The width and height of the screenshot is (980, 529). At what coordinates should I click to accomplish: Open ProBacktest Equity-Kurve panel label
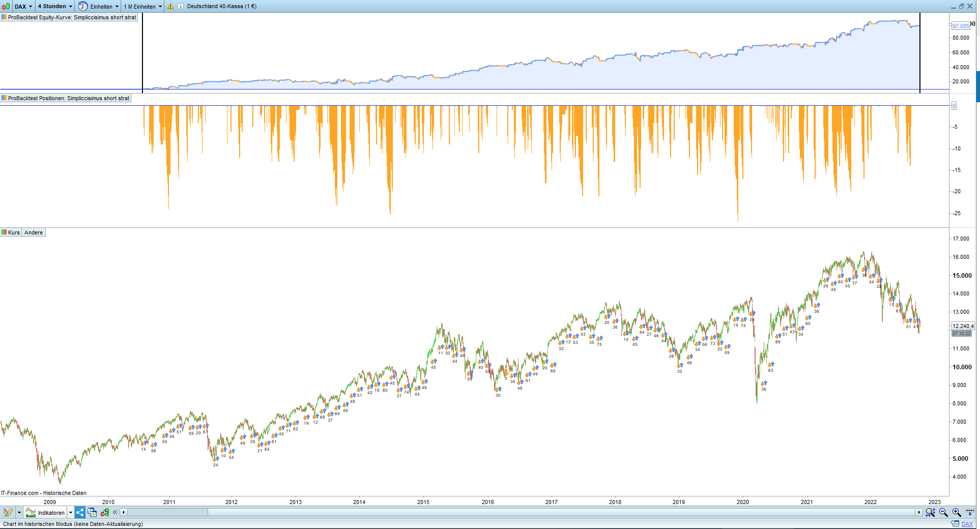(69, 17)
